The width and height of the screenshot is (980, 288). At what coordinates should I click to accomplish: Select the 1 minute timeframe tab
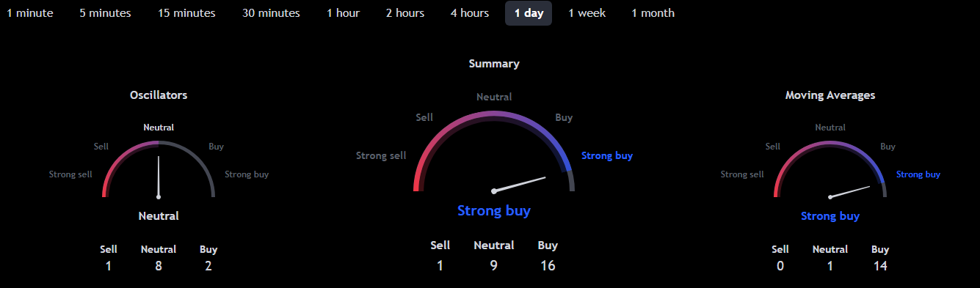click(x=30, y=13)
